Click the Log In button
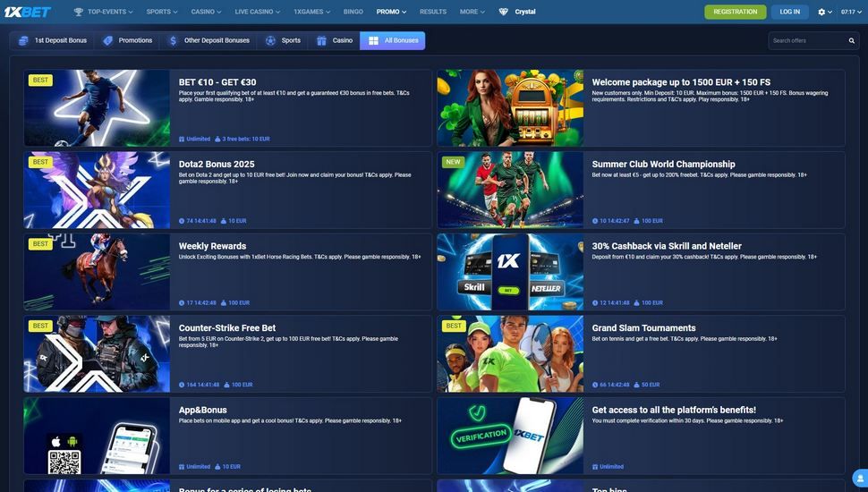The height and width of the screenshot is (492, 868). tap(790, 12)
